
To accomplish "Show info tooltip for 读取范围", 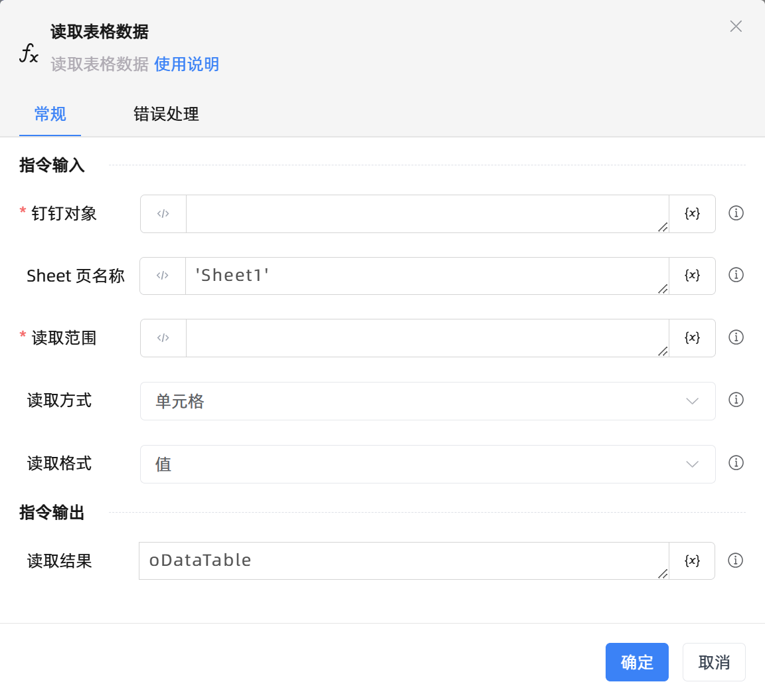I will [736, 337].
